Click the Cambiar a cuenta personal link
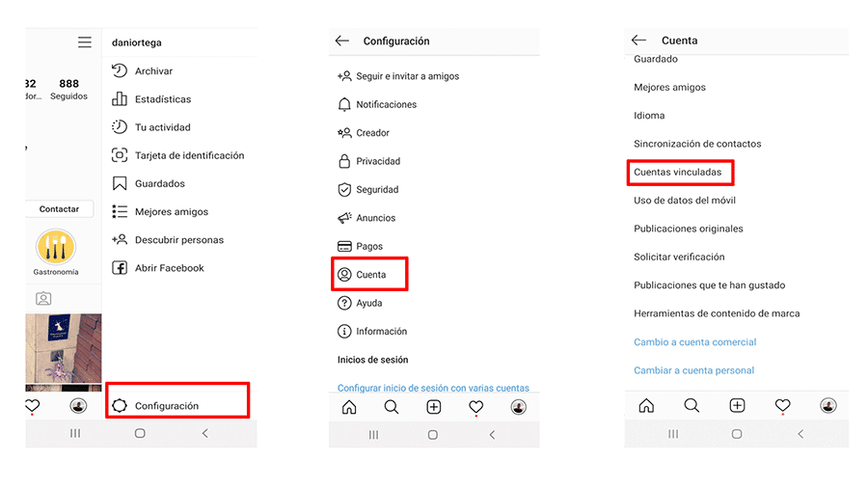Viewport: 868px width, 488px height. (693, 370)
